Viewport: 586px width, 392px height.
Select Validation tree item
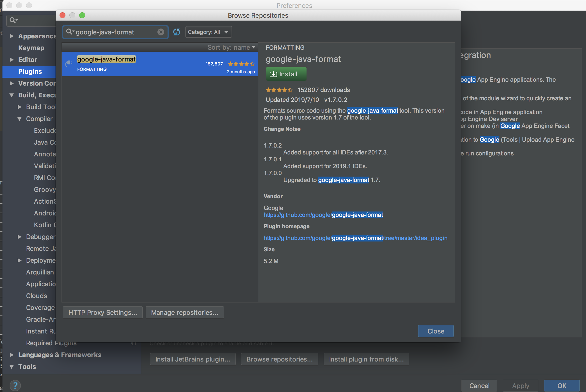45,166
